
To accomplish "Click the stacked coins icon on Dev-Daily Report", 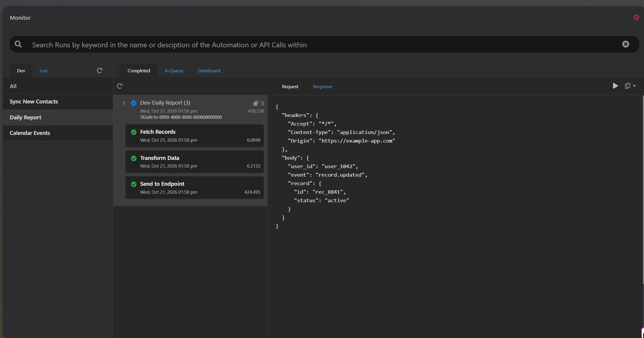I will click(x=256, y=103).
